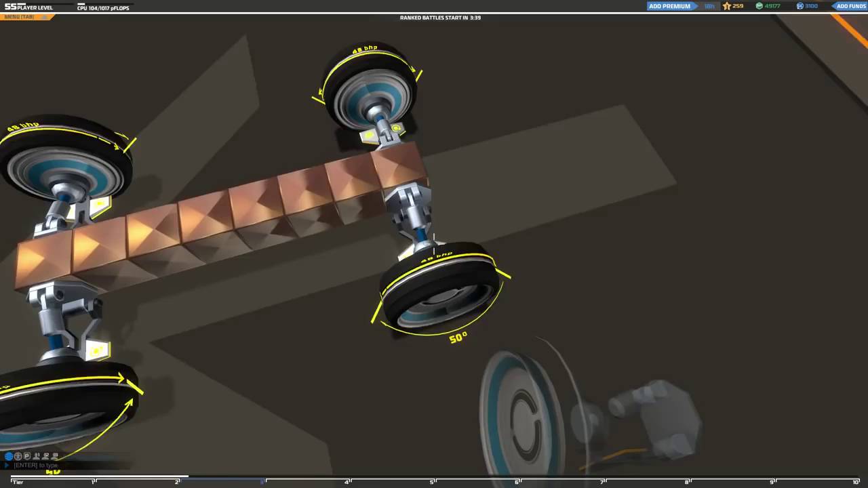The image size is (868, 488).
Task: Click the '50°' steering angle label
Action: [x=458, y=337]
